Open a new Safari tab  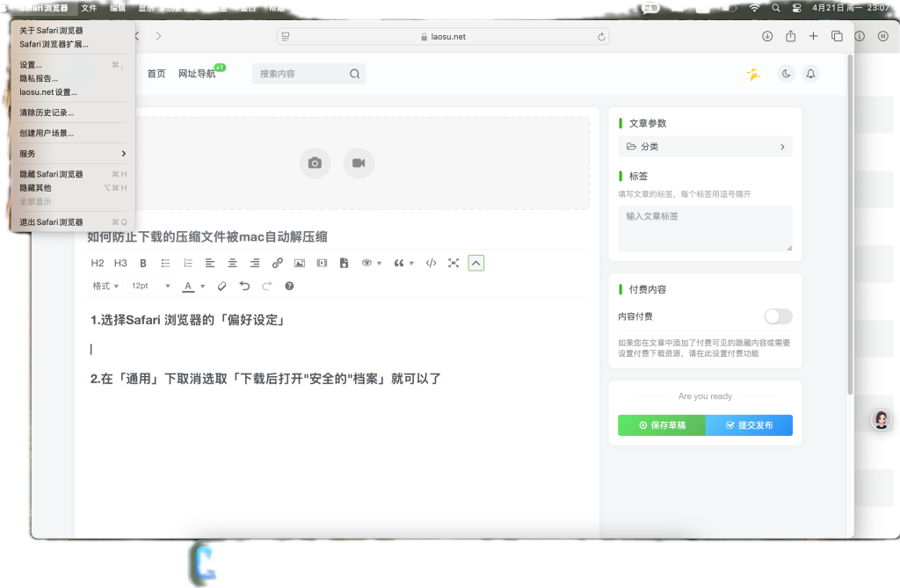pyautogui.click(x=813, y=36)
